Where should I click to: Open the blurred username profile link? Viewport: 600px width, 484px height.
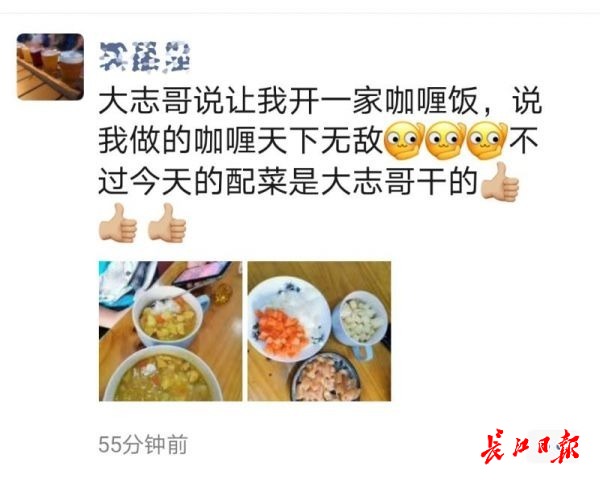click(x=145, y=57)
